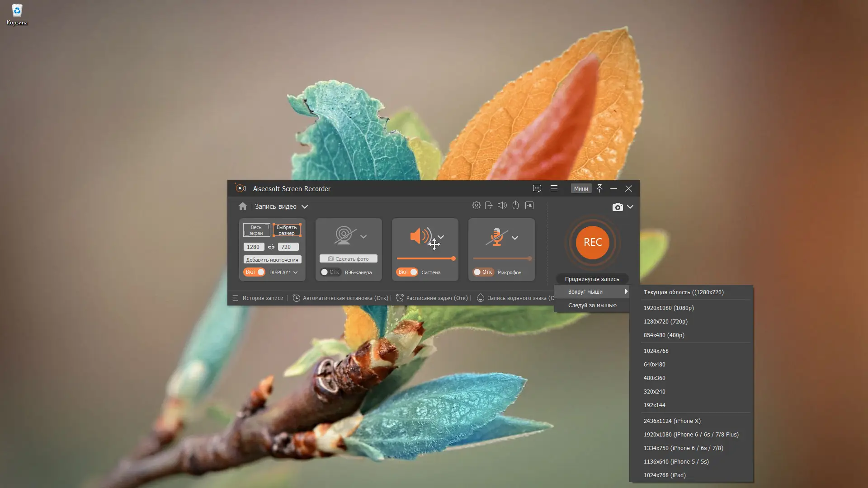Toggle the DISPLAY1 switch off
Image resolution: width=868 pixels, height=488 pixels.
[255, 272]
